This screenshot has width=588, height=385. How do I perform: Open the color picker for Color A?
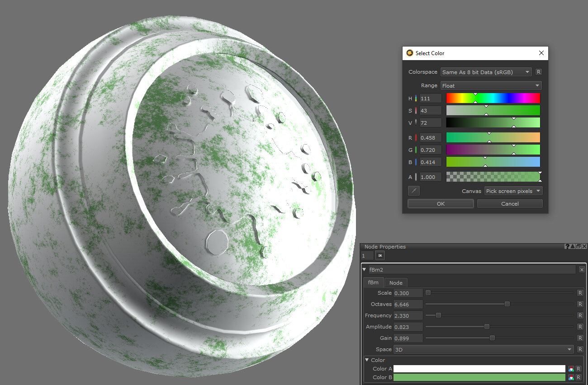point(571,369)
